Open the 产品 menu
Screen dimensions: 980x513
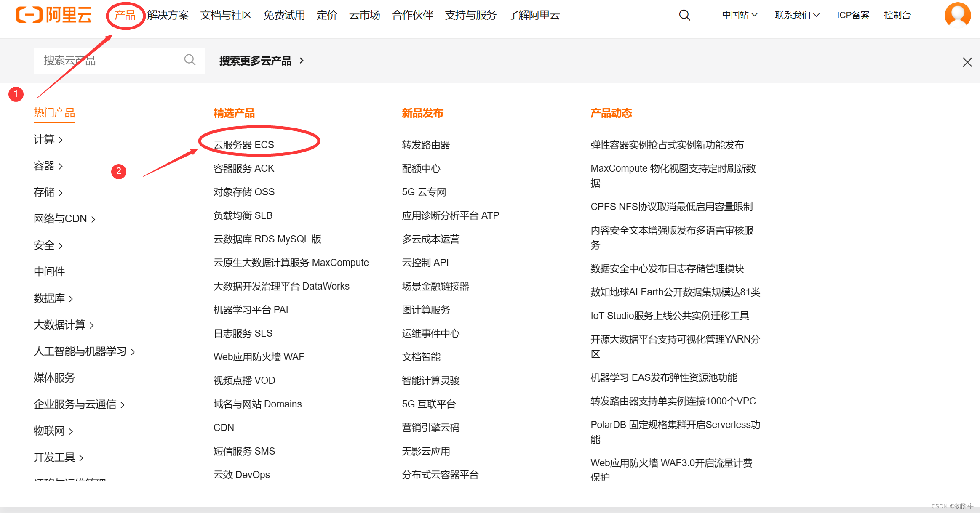125,15
